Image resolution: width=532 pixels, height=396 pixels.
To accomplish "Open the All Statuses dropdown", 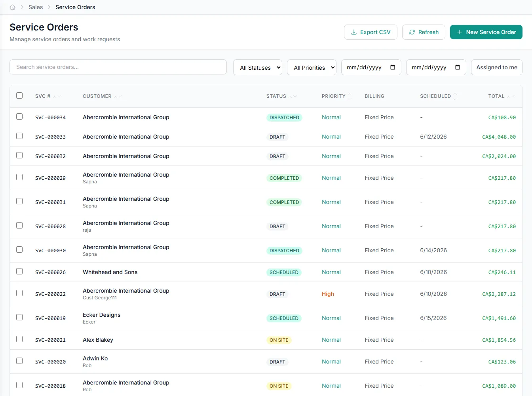I will click(258, 67).
